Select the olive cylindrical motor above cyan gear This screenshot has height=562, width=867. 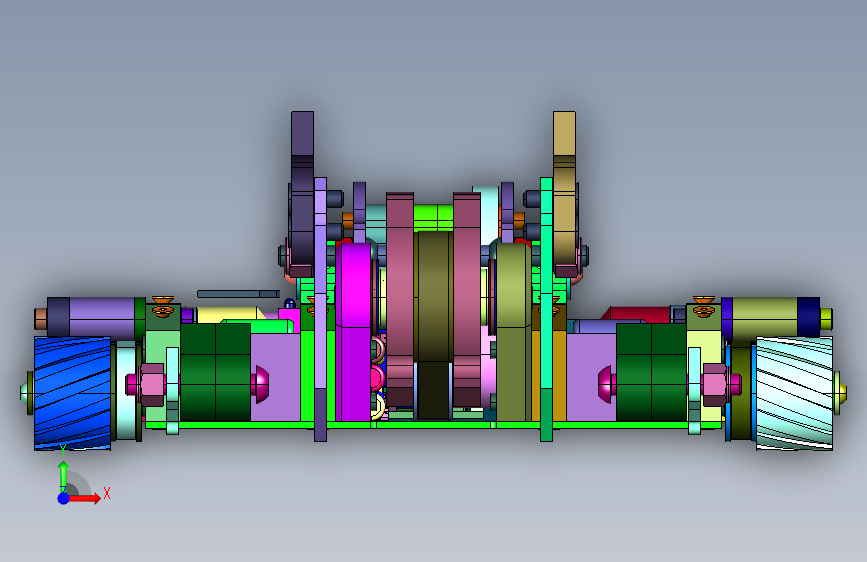pyautogui.click(x=771, y=317)
